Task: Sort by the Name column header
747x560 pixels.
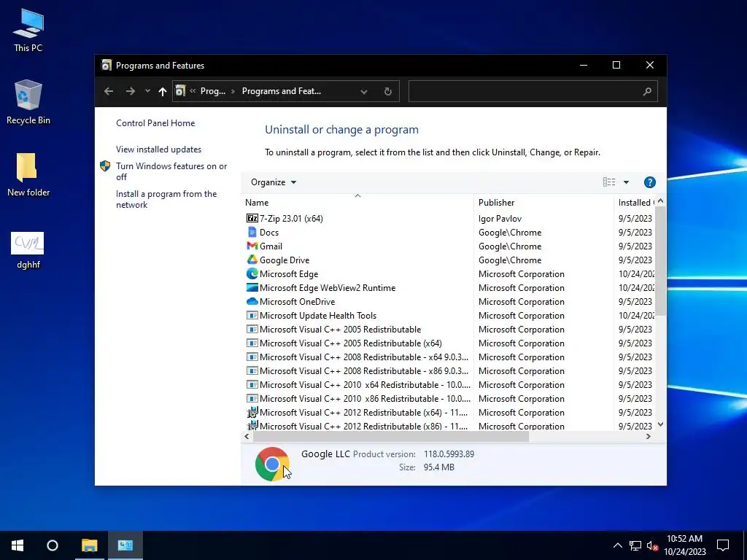Action: (357, 203)
